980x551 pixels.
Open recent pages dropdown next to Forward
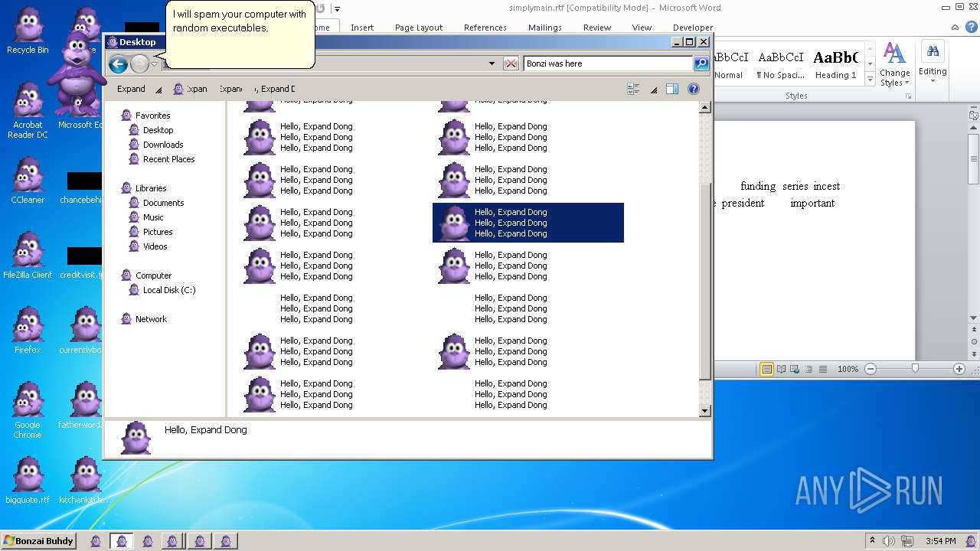click(154, 64)
